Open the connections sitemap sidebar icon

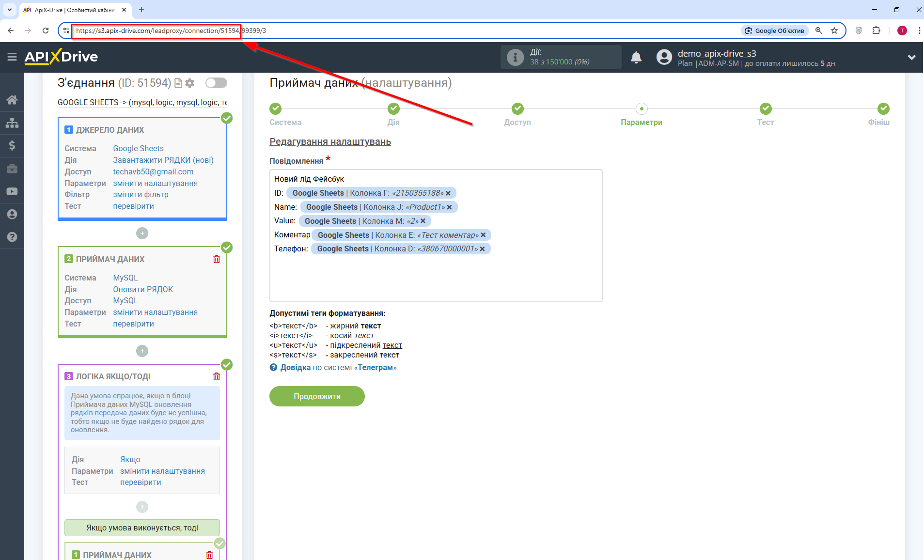point(12,123)
